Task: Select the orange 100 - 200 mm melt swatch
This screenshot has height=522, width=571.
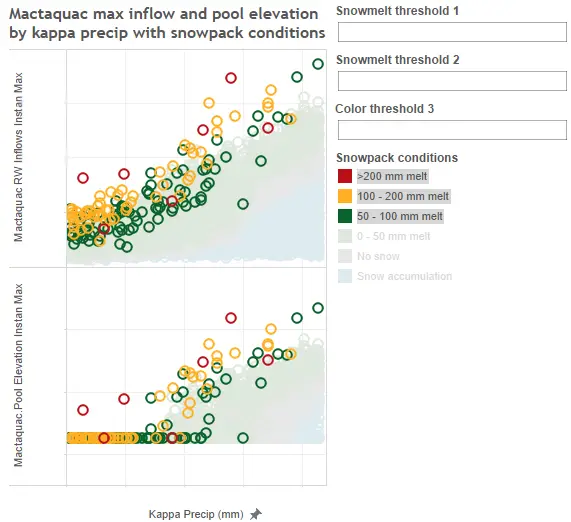Action: pos(345,196)
